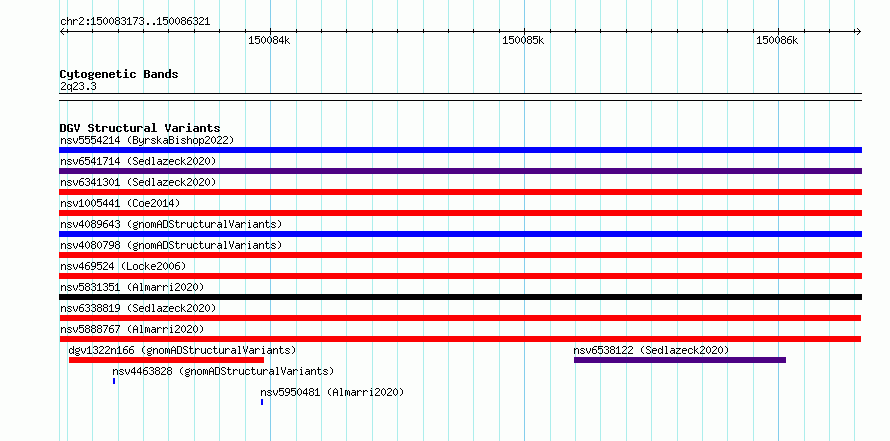Select the red bar under nsv6341301
This screenshot has height=441, width=890.
pyautogui.click(x=460, y=192)
